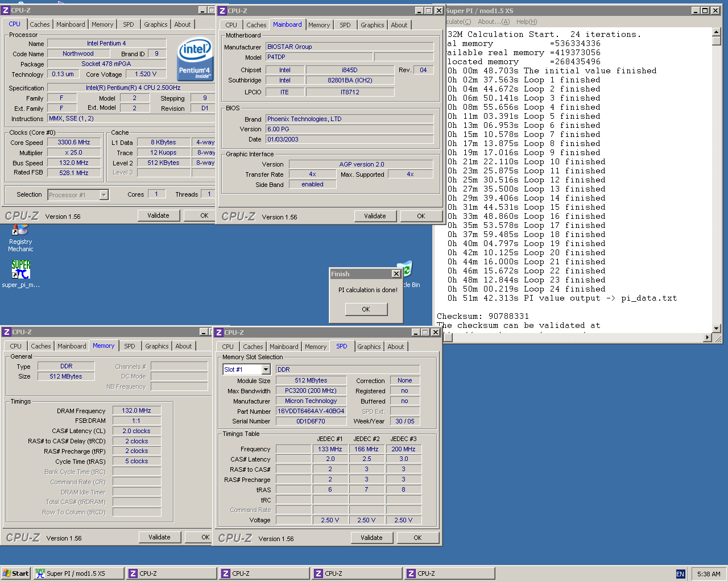This screenshot has height=582, width=728.
Task: Open SPD tab in Mainboard info window
Action: (345, 25)
